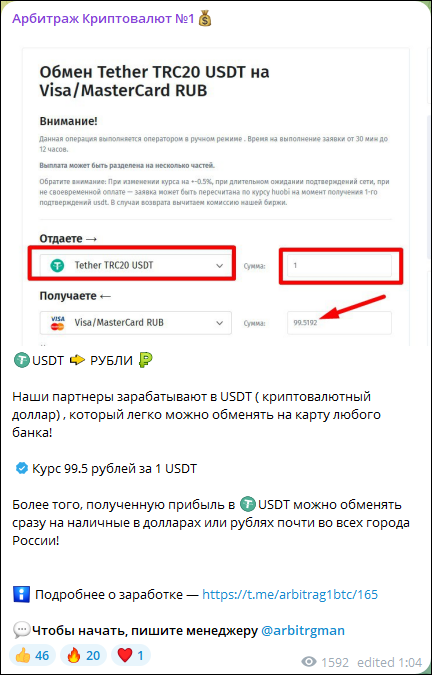Click the green ruble sign emoji
This screenshot has height=675, width=432.
coord(145,360)
